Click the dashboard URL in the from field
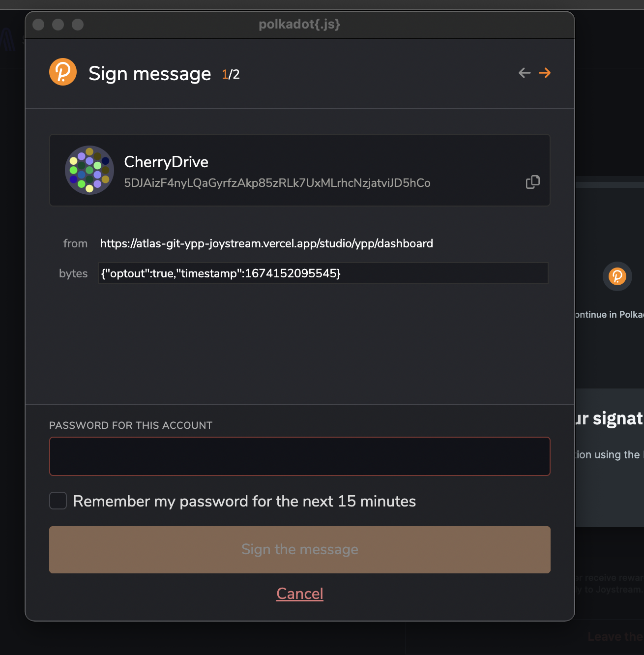The height and width of the screenshot is (655, 644). coord(266,243)
